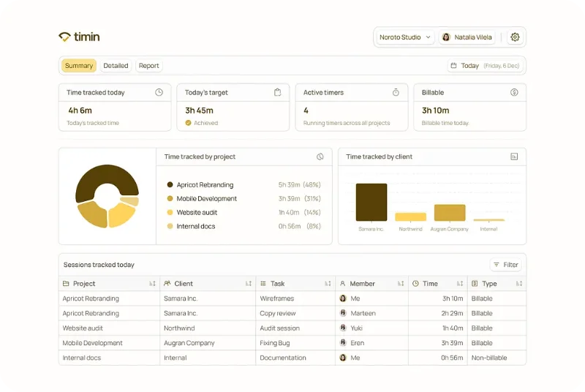Open settings via the gear icon
The image size is (585, 392).
515,37
